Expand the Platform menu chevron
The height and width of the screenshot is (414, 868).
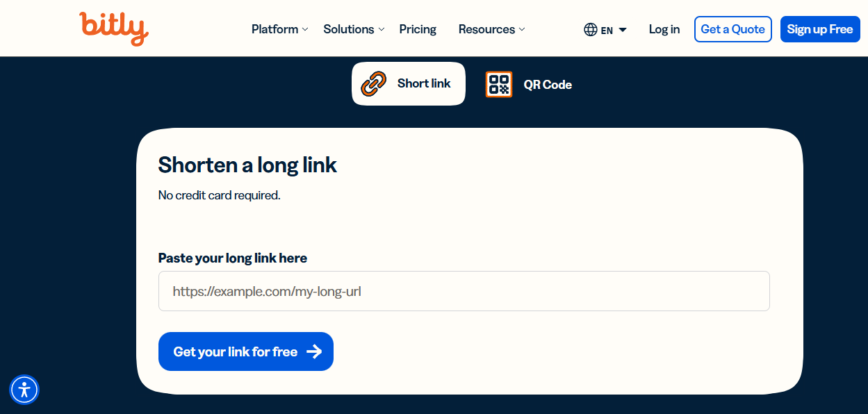305,30
